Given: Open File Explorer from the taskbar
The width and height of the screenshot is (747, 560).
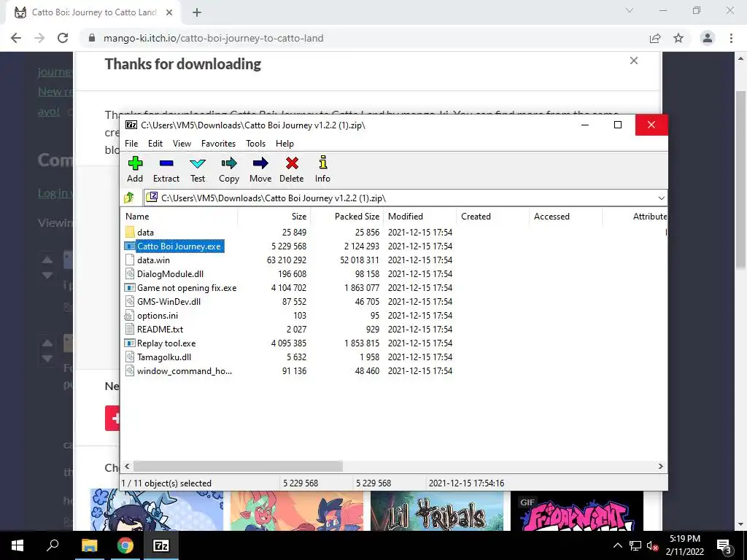Looking at the screenshot, I should pyautogui.click(x=89, y=545).
